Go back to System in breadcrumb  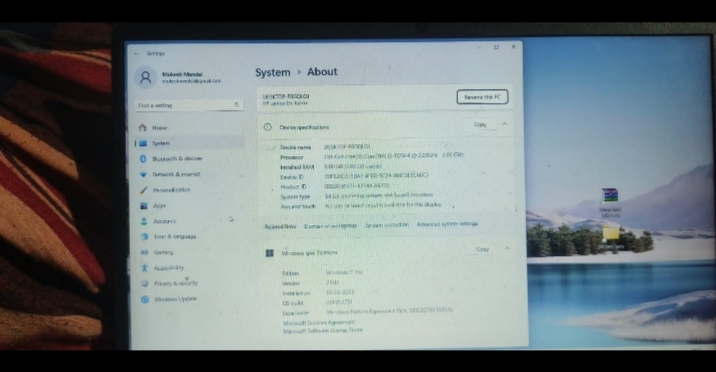[273, 72]
